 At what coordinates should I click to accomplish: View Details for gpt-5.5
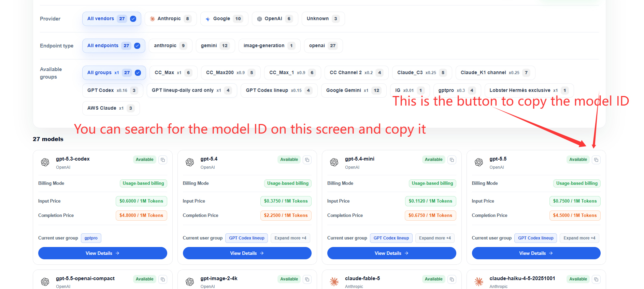click(x=536, y=253)
